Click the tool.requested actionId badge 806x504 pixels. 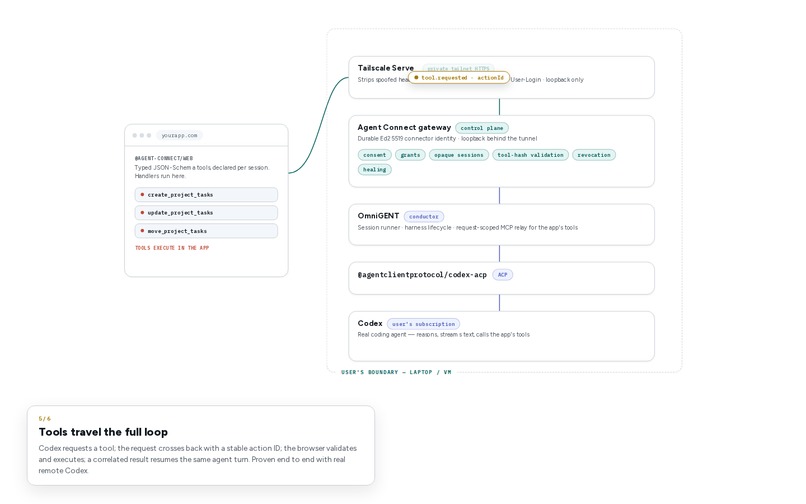coord(459,78)
